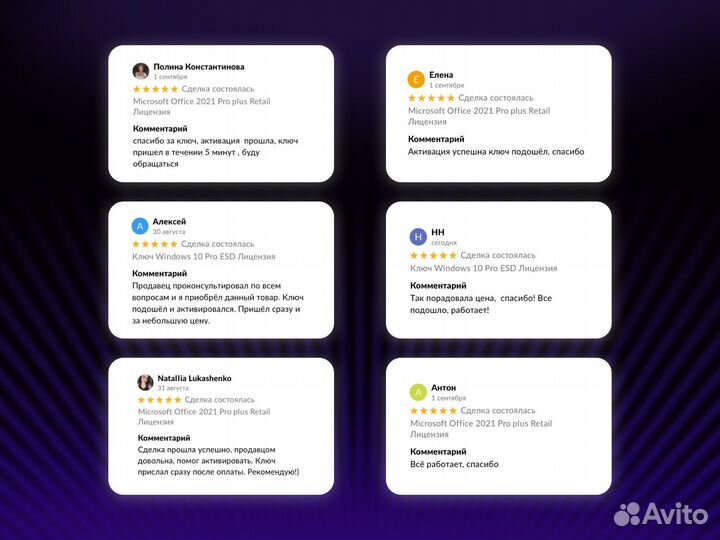Click Natallia Lukashenko's profile photo
Screen dimensions: 720x540
[x=145, y=383]
